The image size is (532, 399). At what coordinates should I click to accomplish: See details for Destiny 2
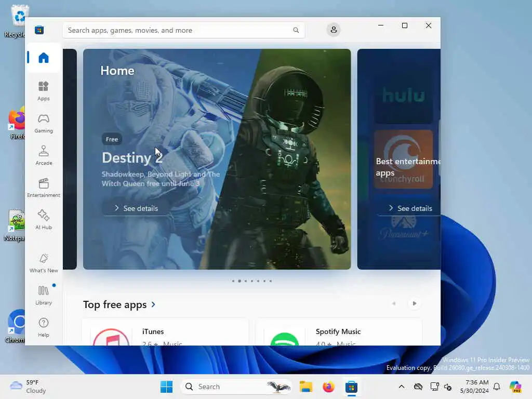136,208
